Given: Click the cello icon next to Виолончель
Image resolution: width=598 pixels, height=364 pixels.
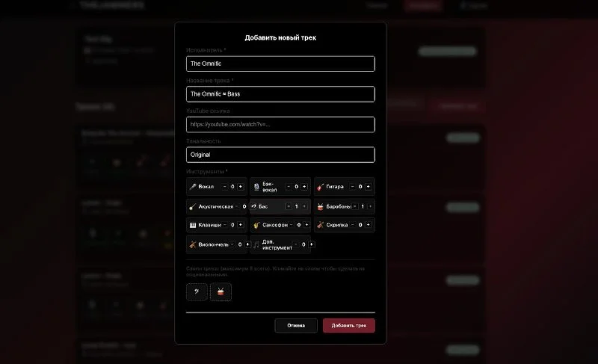Looking at the screenshot, I should point(193,244).
